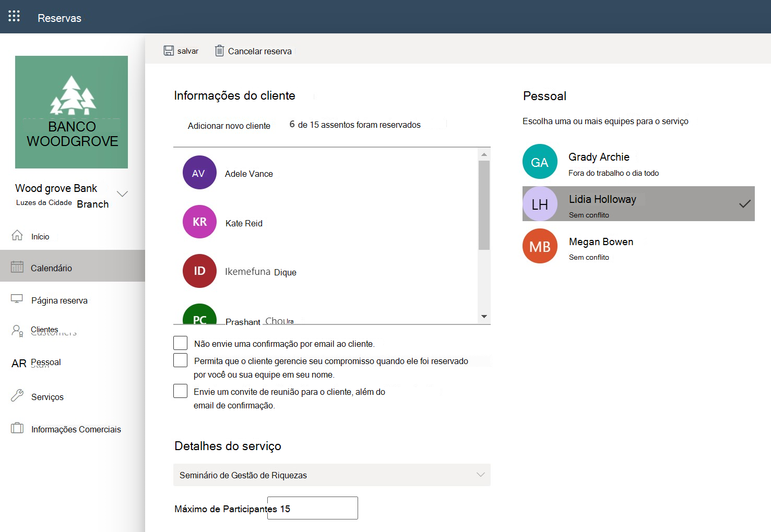Click the trash can cancel icon
Screen dimensions: 771x532
pyautogui.click(x=220, y=51)
